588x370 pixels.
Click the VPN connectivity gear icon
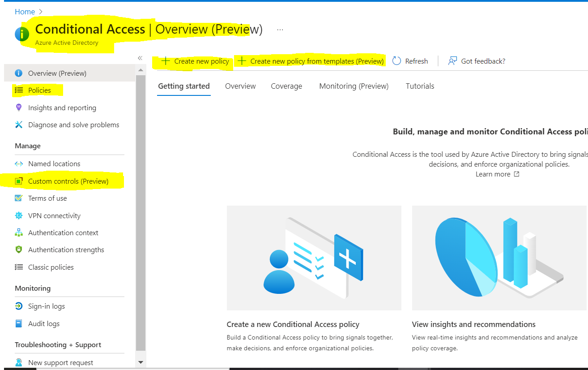[x=18, y=215]
